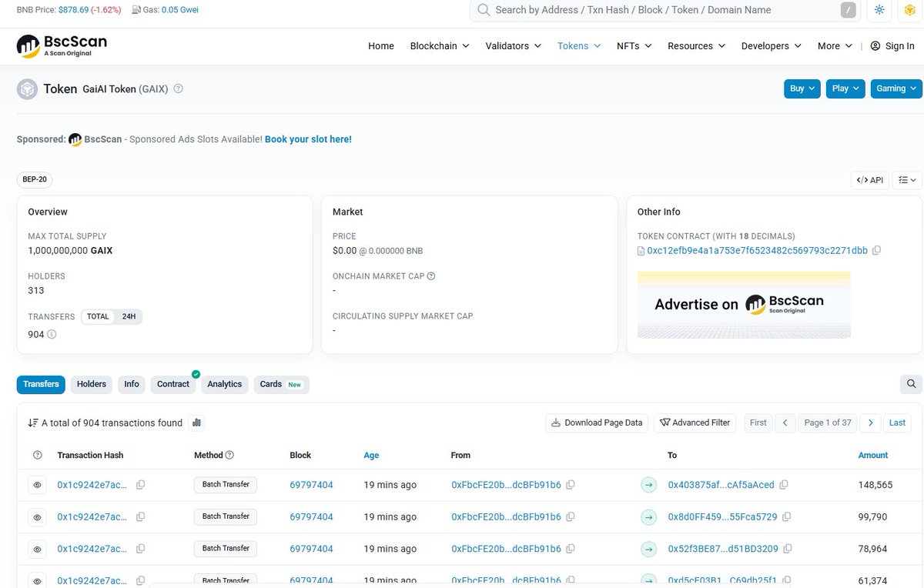Click the BscScan logo

pyautogui.click(x=62, y=46)
